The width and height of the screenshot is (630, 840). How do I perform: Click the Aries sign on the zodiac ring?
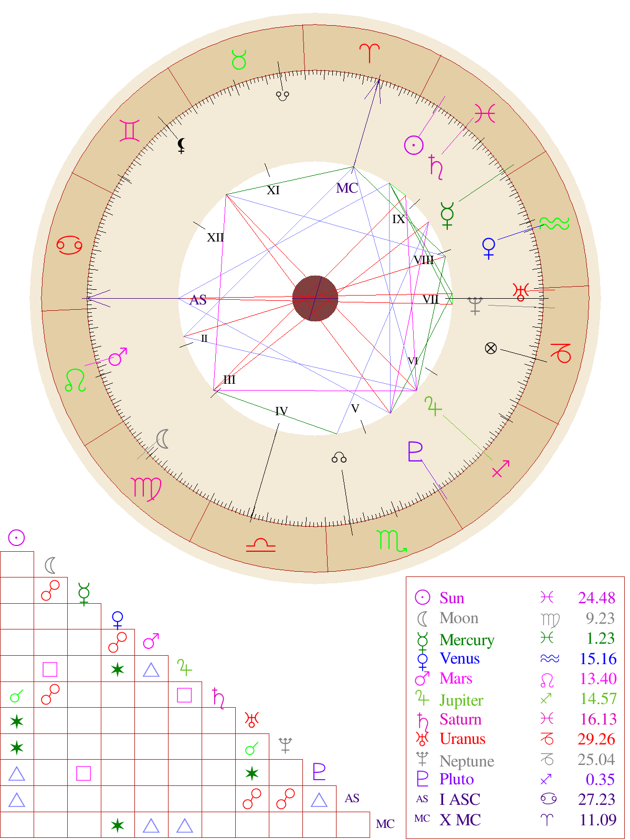click(370, 53)
